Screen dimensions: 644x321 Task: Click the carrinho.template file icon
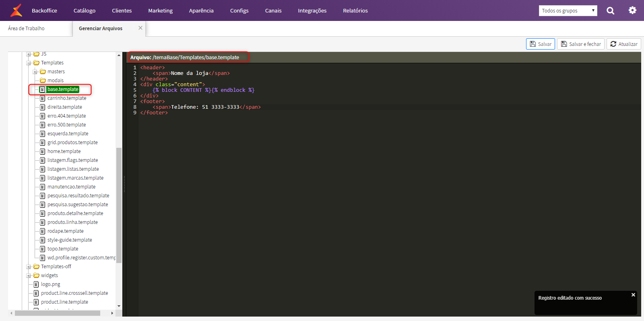click(43, 98)
